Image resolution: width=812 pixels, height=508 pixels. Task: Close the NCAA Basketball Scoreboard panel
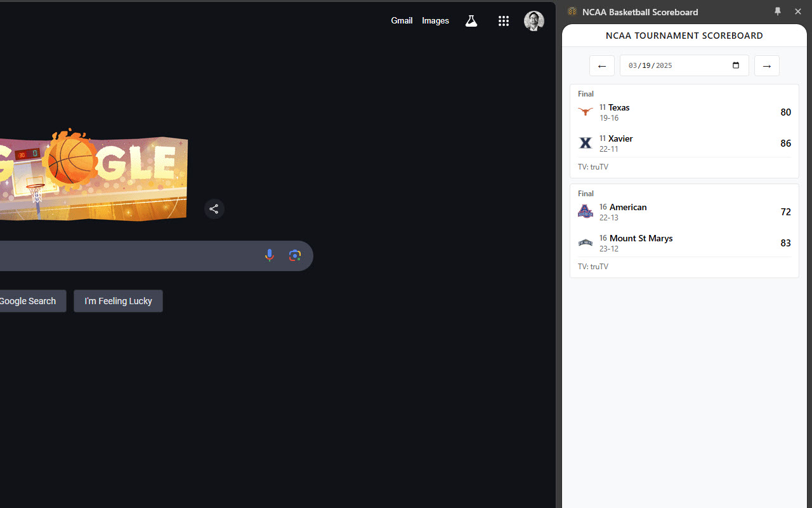pyautogui.click(x=798, y=11)
